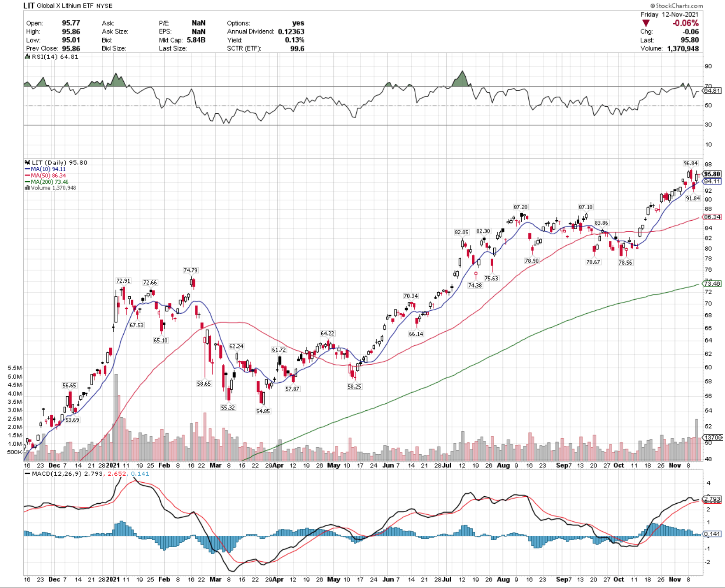Click the 65.10 price annotation
The width and height of the screenshot is (725, 588).
[161, 341]
